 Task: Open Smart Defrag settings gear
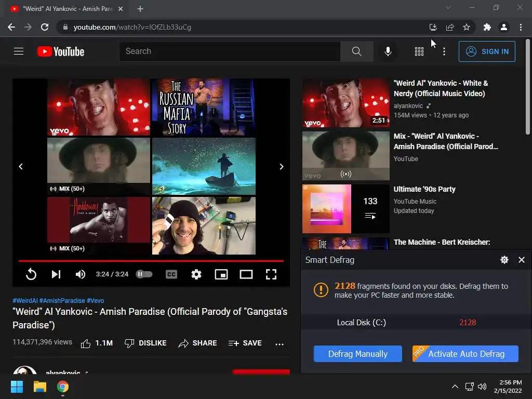tap(504, 260)
